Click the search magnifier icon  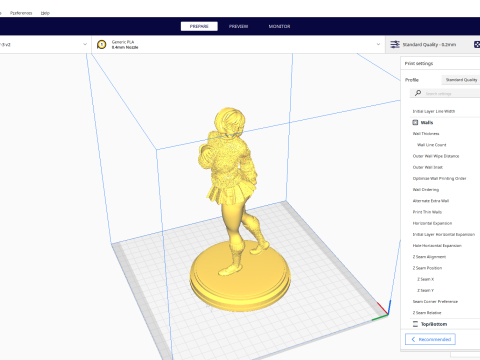pyautogui.click(x=418, y=93)
